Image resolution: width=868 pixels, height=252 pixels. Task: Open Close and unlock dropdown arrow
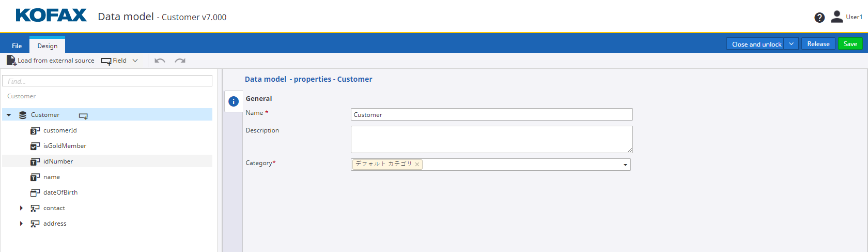click(791, 44)
